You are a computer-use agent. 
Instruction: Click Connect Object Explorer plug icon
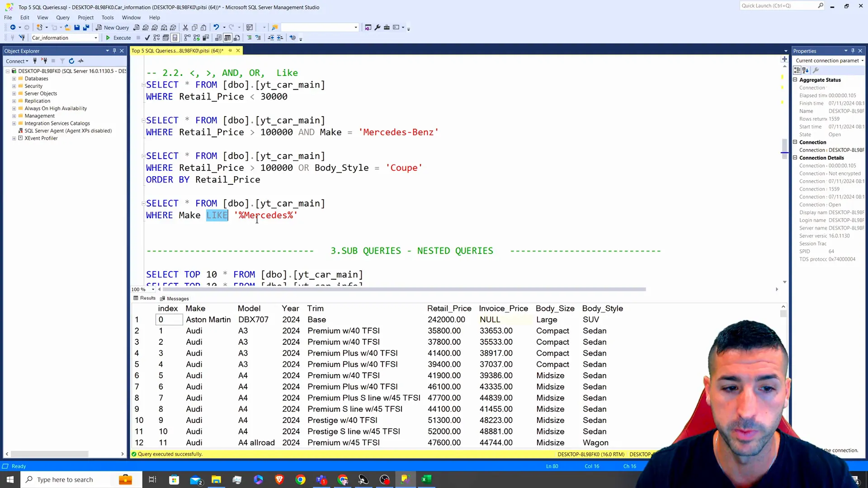[x=35, y=61]
